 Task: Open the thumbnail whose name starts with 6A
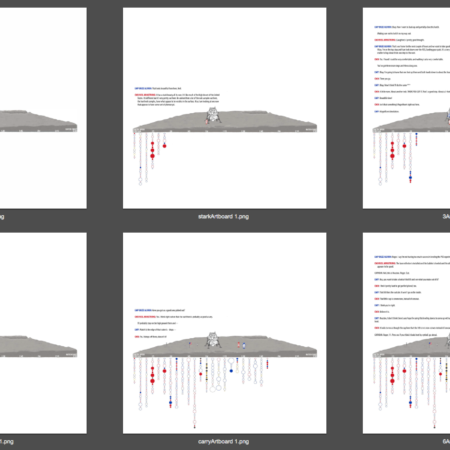(x=406, y=333)
